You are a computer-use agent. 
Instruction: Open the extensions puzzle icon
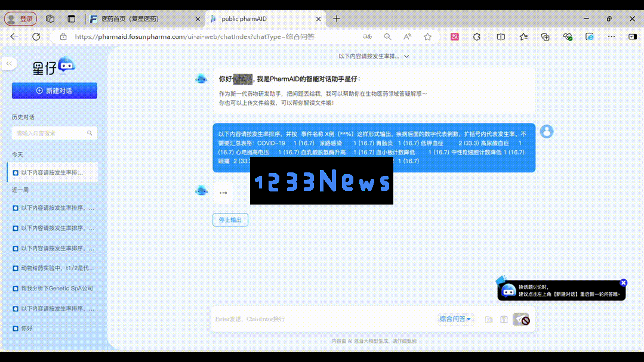pyautogui.click(x=476, y=36)
